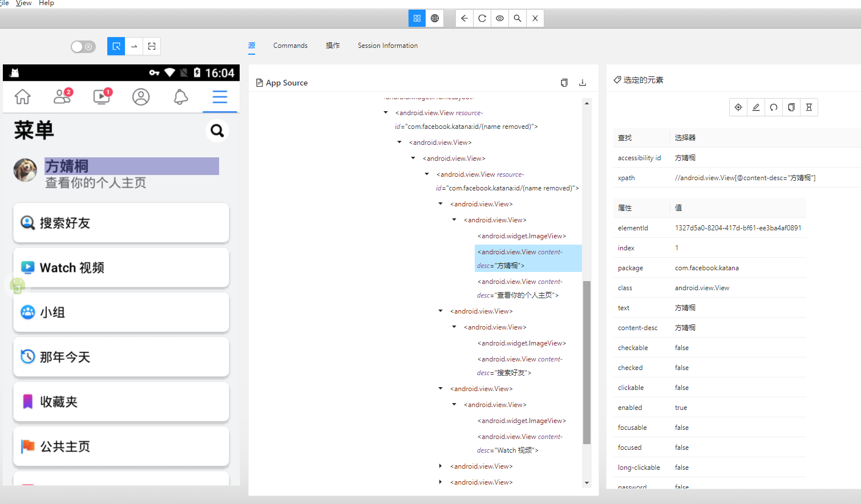
Task: Download the App Source as file
Action: point(583,83)
